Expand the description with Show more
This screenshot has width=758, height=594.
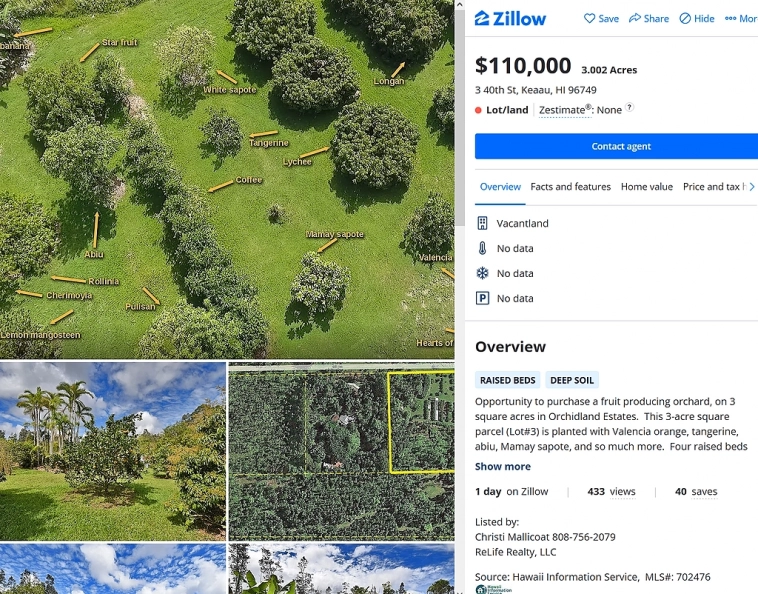(502, 466)
